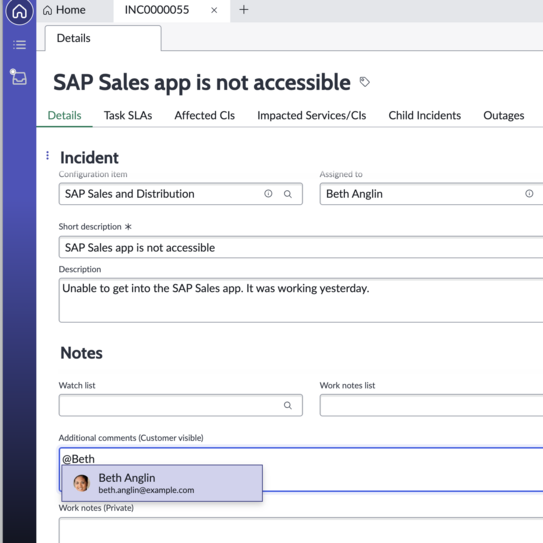Viewport: 543px width, 543px height.
Task: Open the list menu icon in sidebar
Action: pos(19,45)
